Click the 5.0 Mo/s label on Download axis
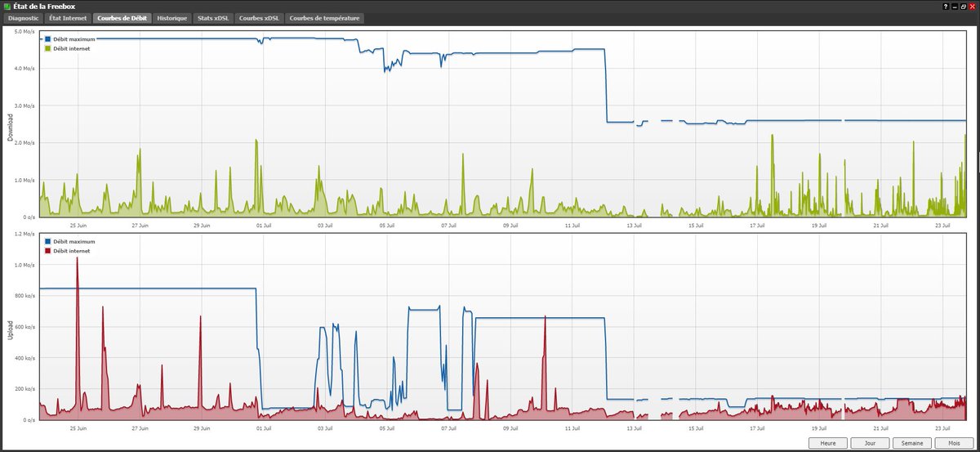 coord(24,31)
